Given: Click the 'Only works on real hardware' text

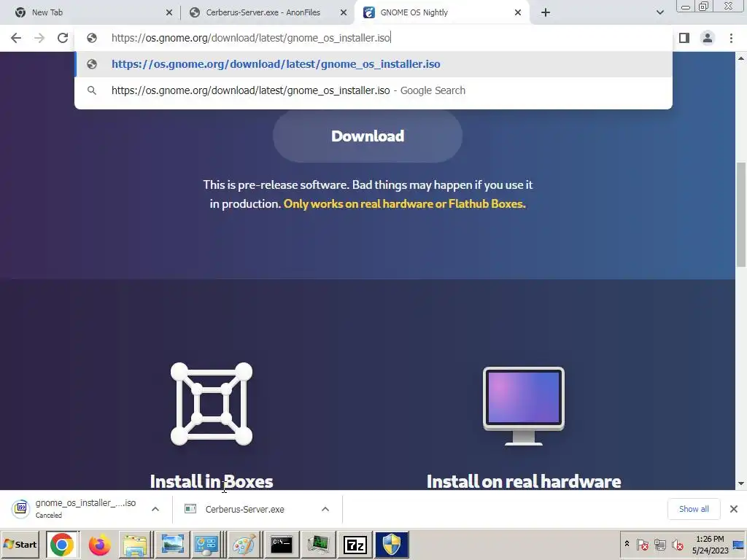Looking at the screenshot, I should coord(404,204).
